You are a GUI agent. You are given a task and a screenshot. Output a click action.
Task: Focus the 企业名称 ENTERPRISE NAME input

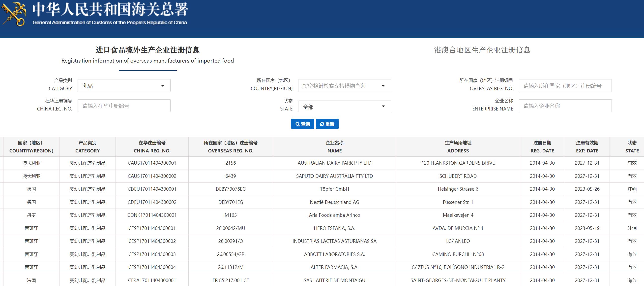click(565, 106)
